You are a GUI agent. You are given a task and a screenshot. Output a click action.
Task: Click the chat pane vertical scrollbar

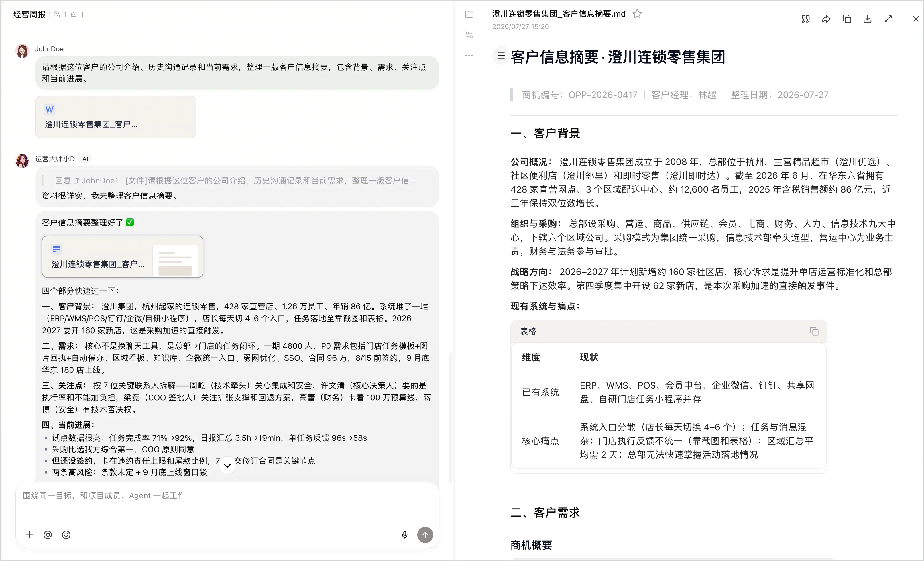tap(450, 417)
